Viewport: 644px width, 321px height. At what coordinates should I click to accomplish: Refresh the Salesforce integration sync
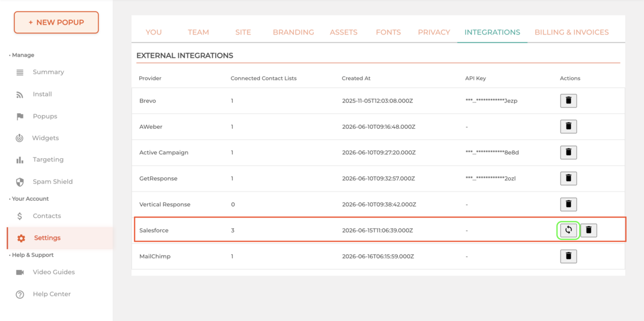click(568, 230)
